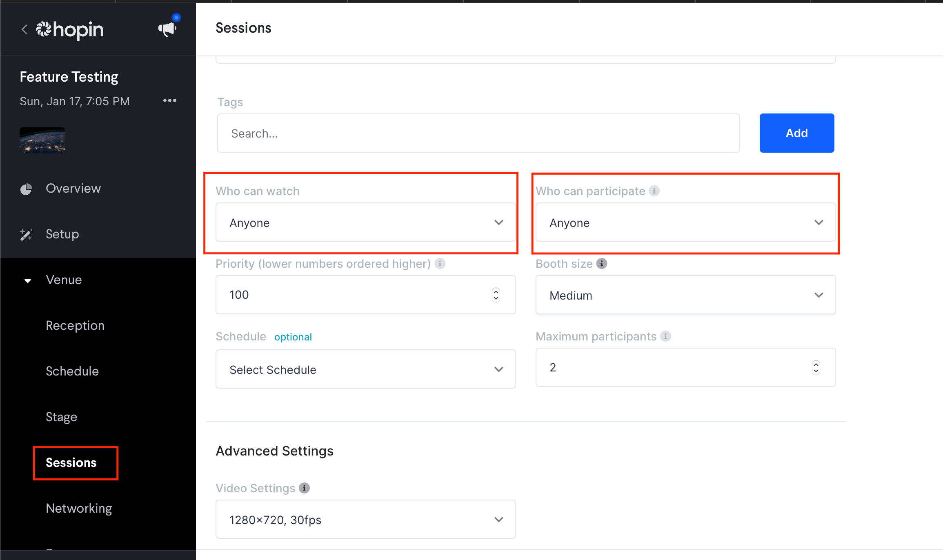The width and height of the screenshot is (943, 560).
Task: Open the Reception menu item
Action: [x=75, y=325]
